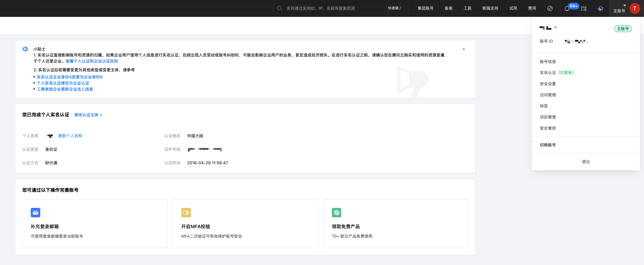Click the yellow MFA icon above 开启MFA校验
644x265 pixels.
click(186, 212)
